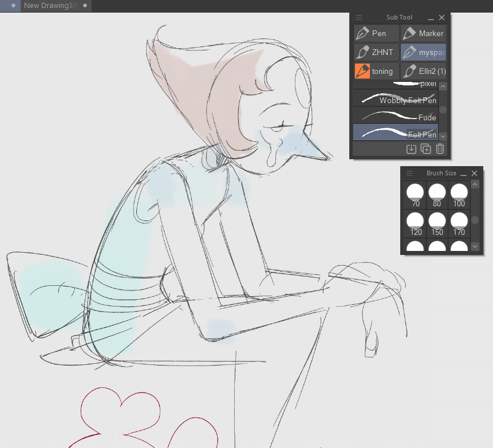Select brush size 150
Image resolution: width=493 pixels, height=448 pixels.
click(437, 223)
